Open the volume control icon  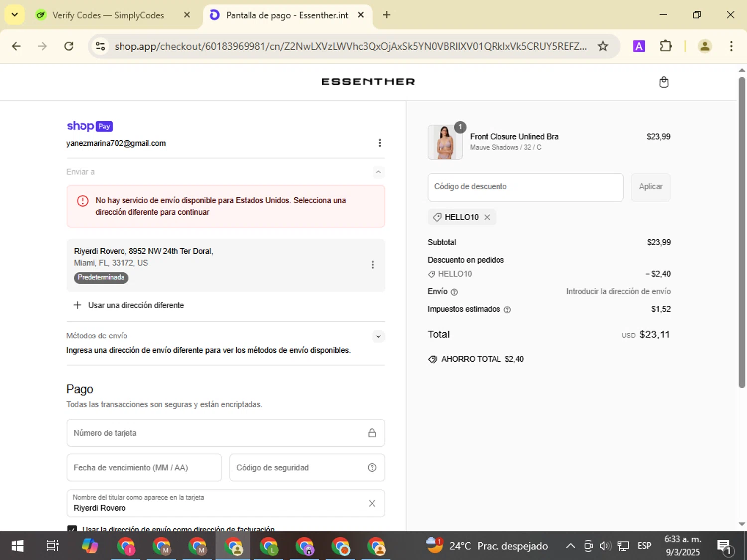click(605, 546)
